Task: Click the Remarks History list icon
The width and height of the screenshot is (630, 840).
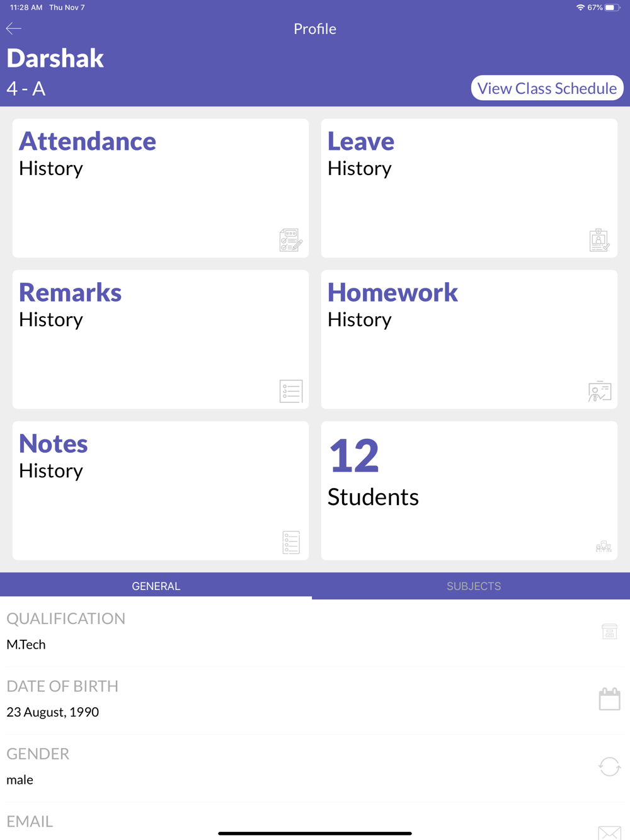Action: [x=291, y=391]
